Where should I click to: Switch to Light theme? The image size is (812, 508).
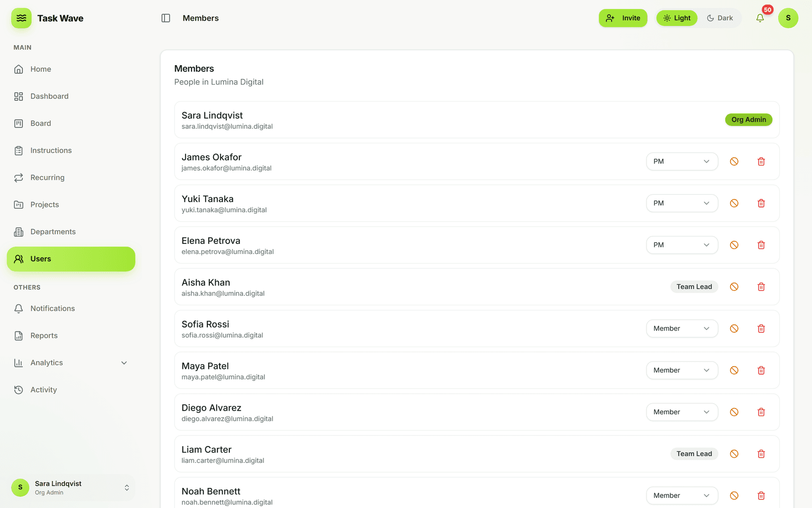click(677, 18)
